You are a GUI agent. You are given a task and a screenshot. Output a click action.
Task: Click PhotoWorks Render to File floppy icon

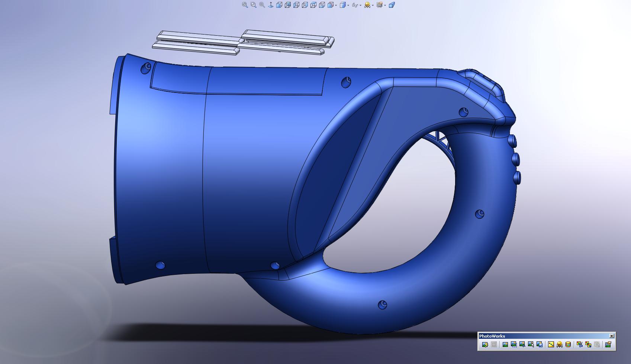click(x=540, y=345)
